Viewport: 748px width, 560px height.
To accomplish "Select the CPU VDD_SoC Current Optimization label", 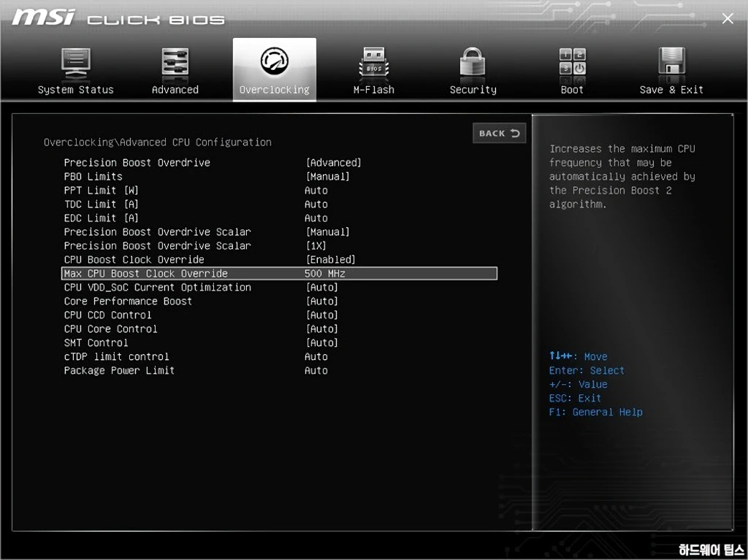I will point(158,287).
